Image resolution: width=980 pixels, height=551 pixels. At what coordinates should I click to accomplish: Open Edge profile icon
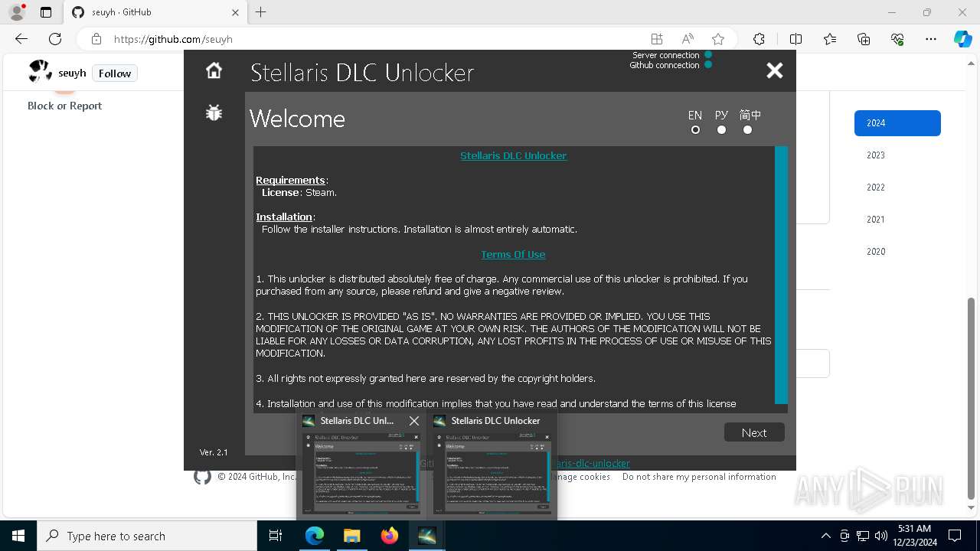[17, 12]
